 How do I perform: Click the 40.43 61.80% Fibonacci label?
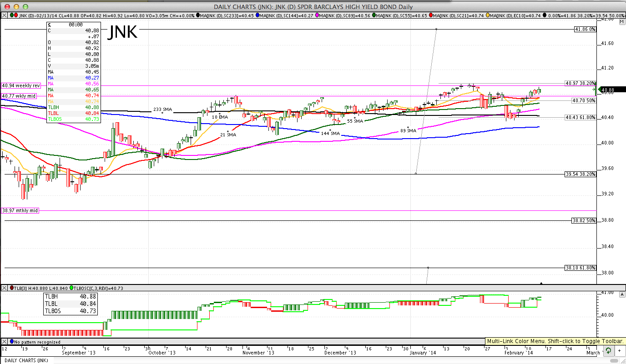point(581,117)
